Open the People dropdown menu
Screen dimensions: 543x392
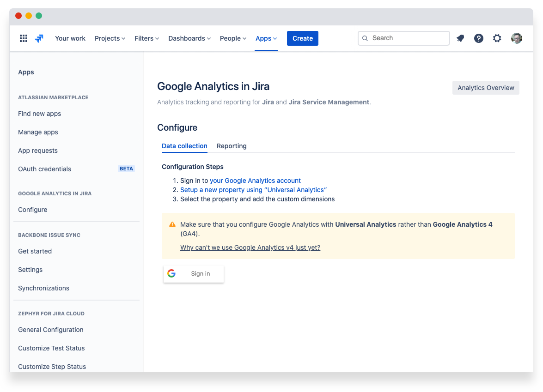[x=233, y=38]
